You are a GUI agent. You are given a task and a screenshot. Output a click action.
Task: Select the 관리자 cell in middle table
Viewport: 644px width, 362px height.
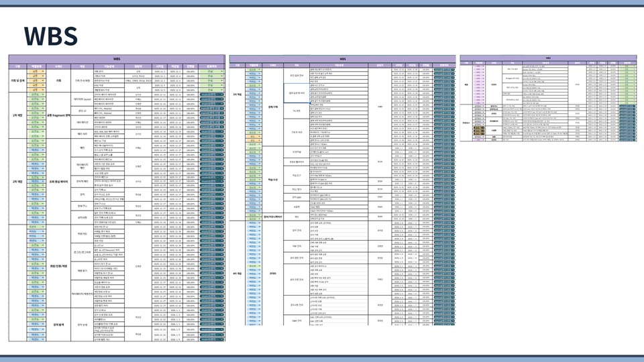[274, 274]
